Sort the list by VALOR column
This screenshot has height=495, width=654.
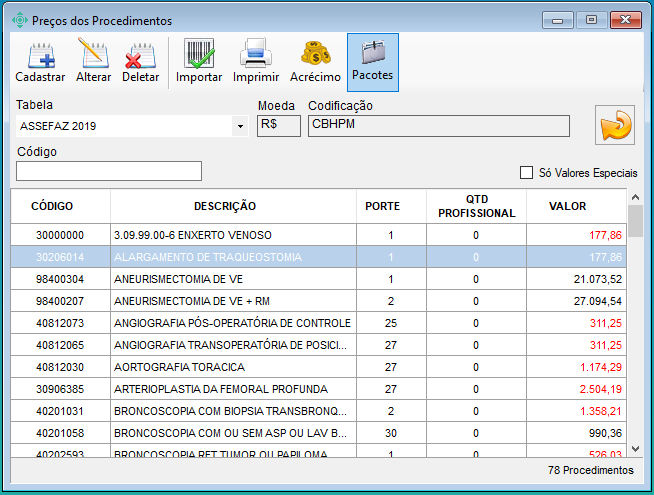[568, 206]
